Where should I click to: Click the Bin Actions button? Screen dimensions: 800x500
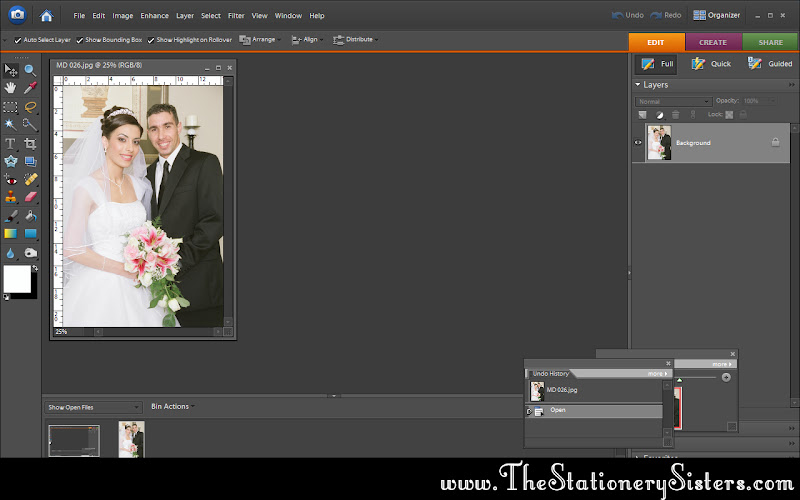(173, 407)
